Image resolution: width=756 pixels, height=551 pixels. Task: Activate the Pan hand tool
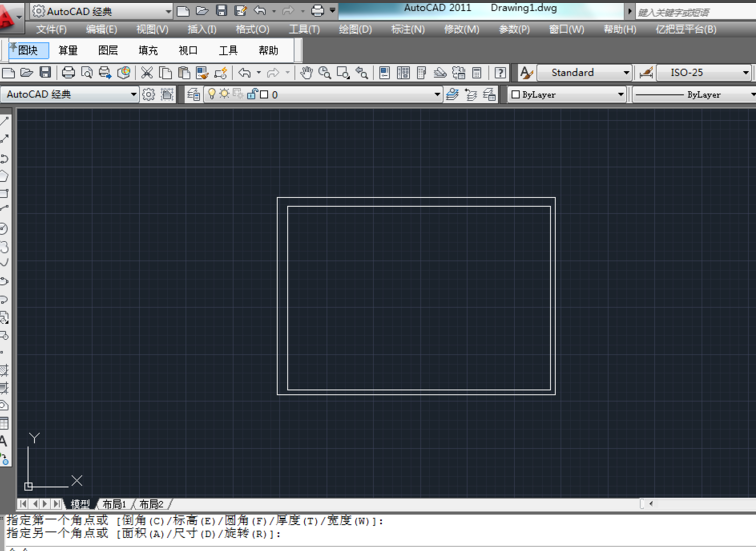click(306, 73)
